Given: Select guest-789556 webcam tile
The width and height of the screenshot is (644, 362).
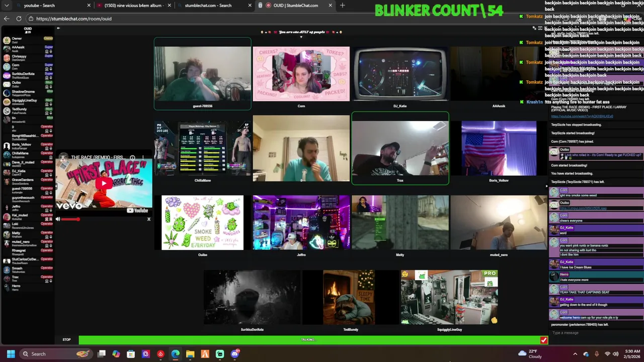Looking at the screenshot, I should click(x=202, y=74).
